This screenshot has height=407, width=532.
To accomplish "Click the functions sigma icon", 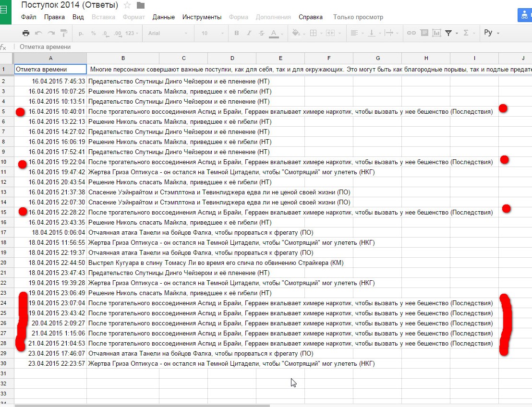I will click(x=466, y=33).
